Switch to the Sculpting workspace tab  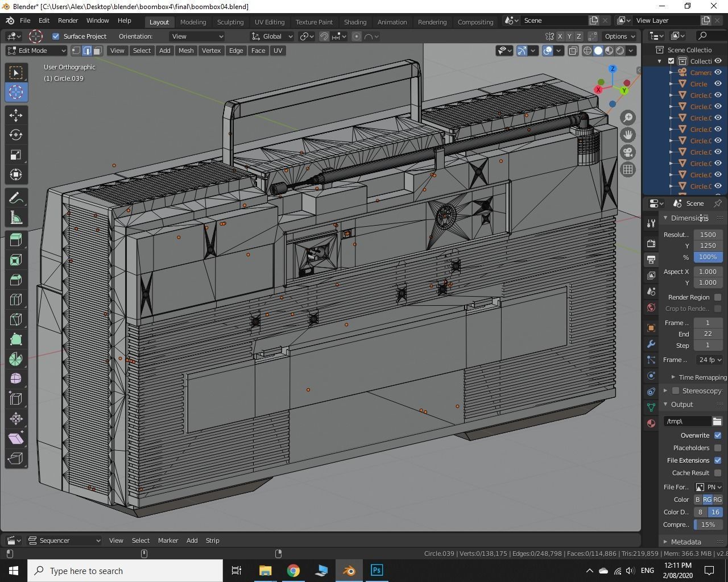click(x=230, y=22)
